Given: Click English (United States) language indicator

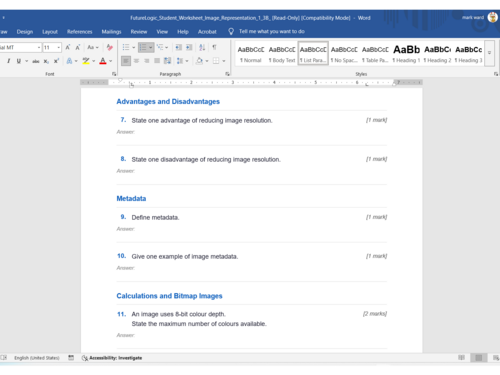Looking at the screenshot, I should (x=37, y=358).
